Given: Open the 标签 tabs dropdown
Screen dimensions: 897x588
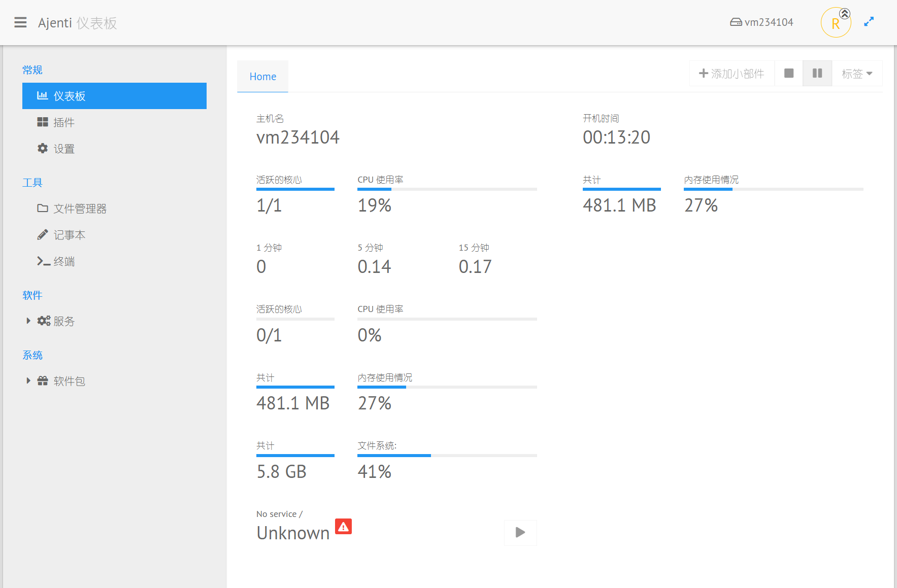Looking at the screenshot, I should point(856,74).
